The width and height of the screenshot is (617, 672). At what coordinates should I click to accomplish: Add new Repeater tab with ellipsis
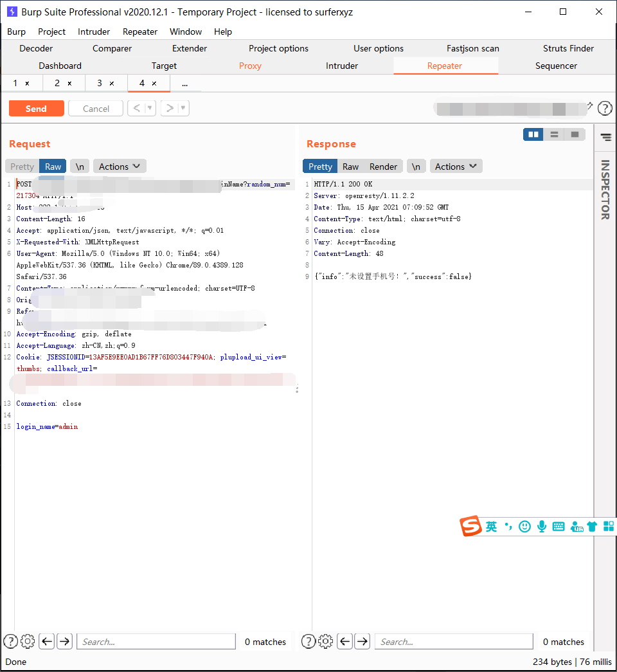coord(184,84)
